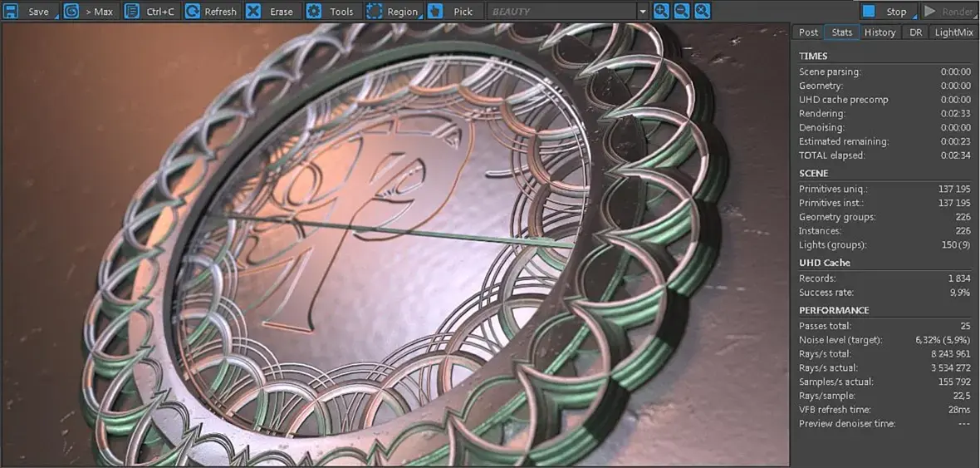Click the Success rate value 9,9%

tap(959, 292)
